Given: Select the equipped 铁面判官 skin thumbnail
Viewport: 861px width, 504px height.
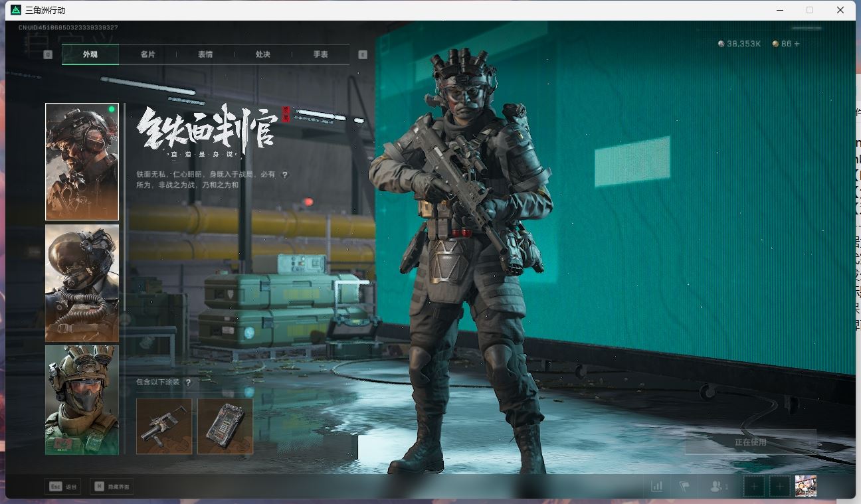Looking at the screenshot, I should [82, 161].
